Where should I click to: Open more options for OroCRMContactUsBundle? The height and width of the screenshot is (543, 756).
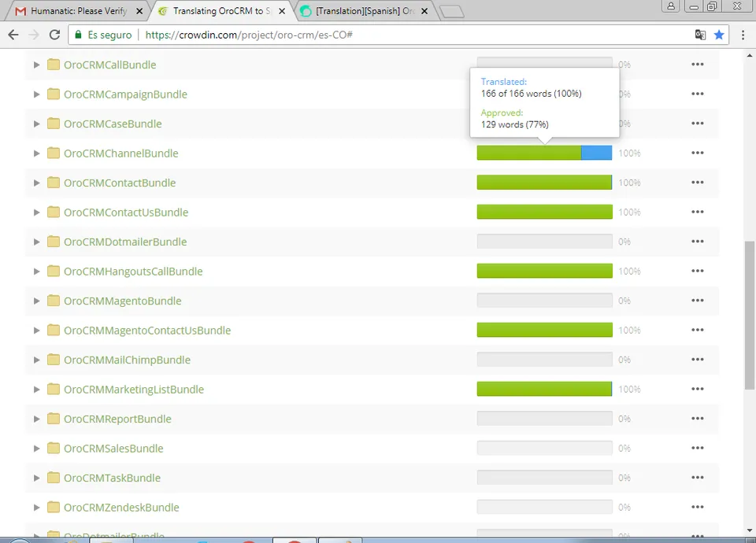(x=697, y=212)
